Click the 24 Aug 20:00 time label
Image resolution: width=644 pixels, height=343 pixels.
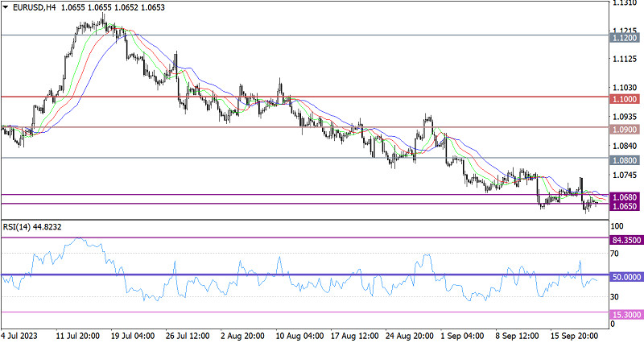tap(410, 336)
